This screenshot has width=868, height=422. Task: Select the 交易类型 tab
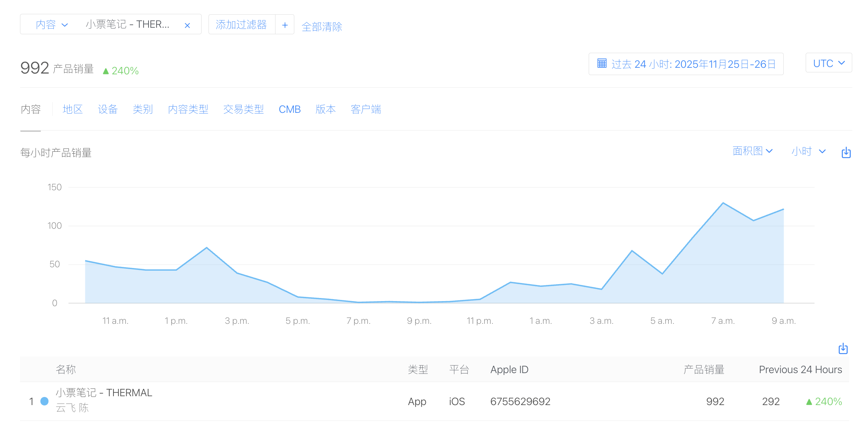point(243,109)
